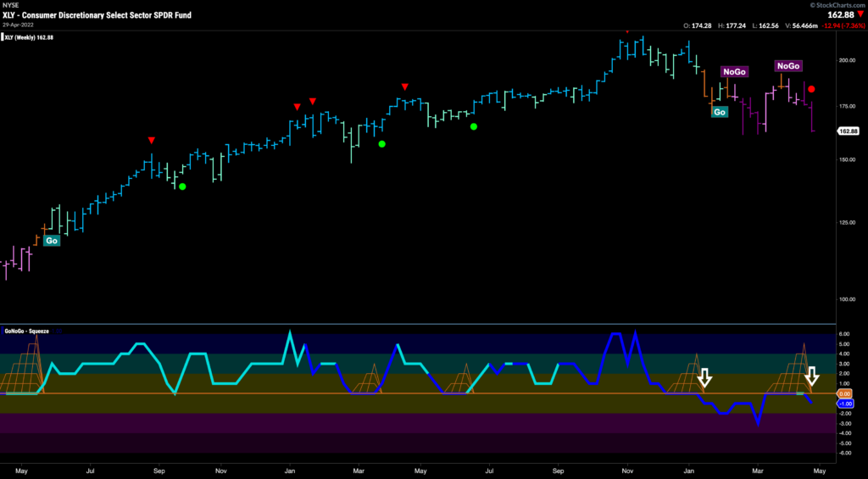Click the 29-Apr-2022 date text
The width and height of the screenshot is (868, 479).
coord(19,25)
